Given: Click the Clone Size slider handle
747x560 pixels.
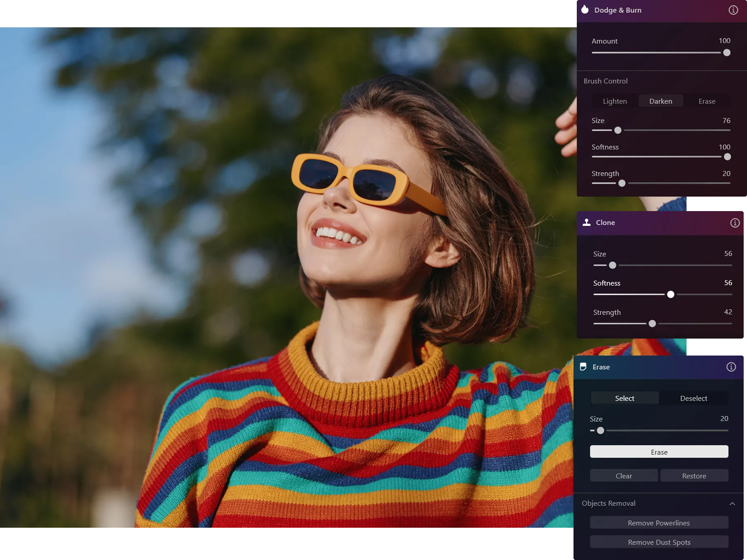Looking at the screenshot, I should [612, 265].
